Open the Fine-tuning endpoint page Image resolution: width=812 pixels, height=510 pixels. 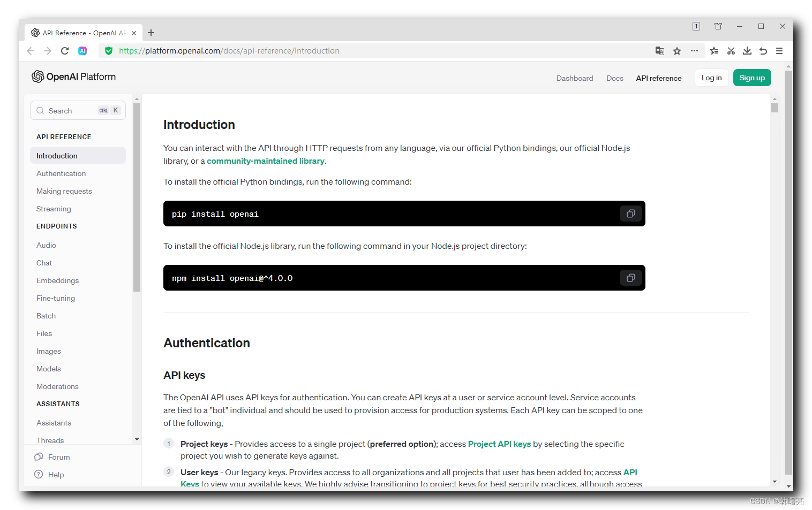pyautogui.click(x=56, y=298)
